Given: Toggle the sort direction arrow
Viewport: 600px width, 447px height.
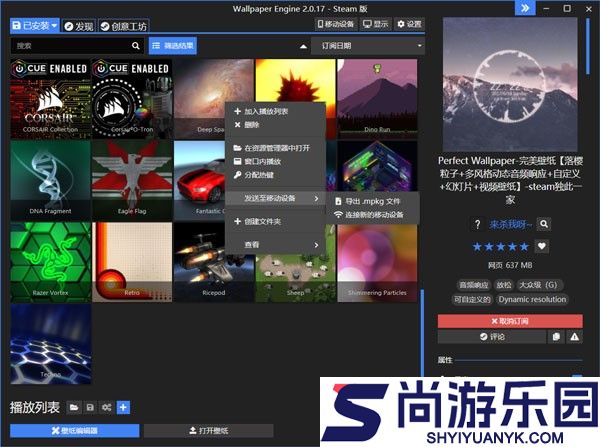Looking at the screenshot, I should (303, 46).
